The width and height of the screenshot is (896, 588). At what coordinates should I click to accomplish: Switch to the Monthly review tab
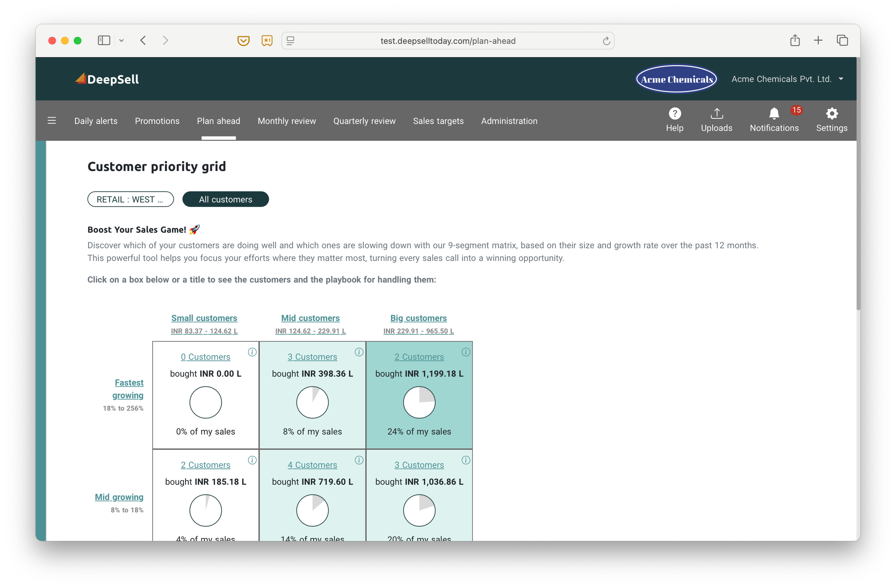(x=286, y=121)
